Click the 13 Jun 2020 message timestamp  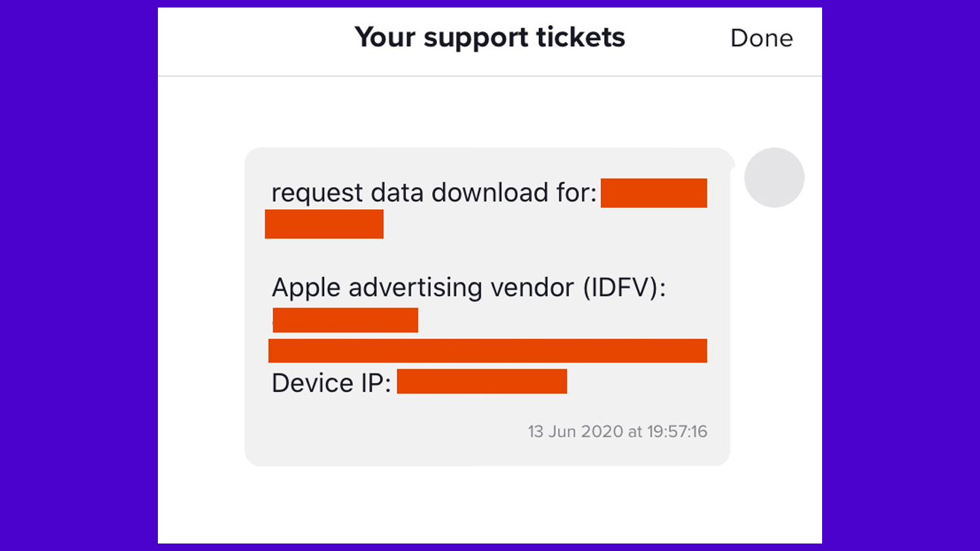pyautogui.click(x=617, y=431)
